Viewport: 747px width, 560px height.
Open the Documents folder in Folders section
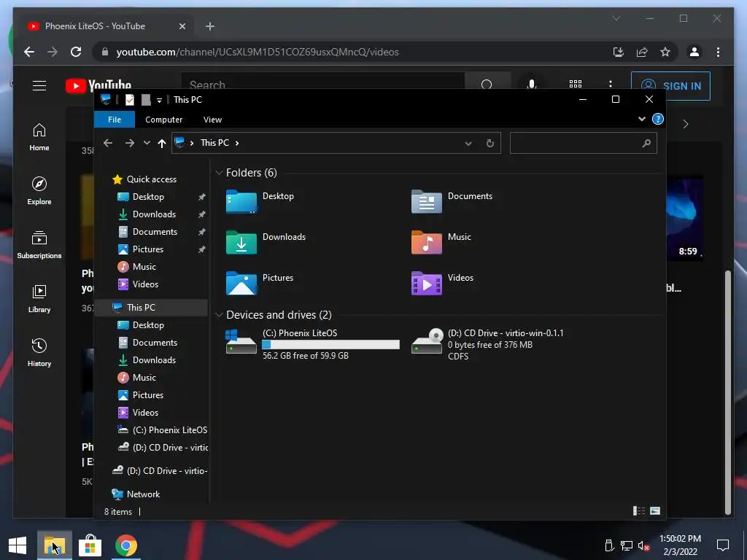click(426, 202)
